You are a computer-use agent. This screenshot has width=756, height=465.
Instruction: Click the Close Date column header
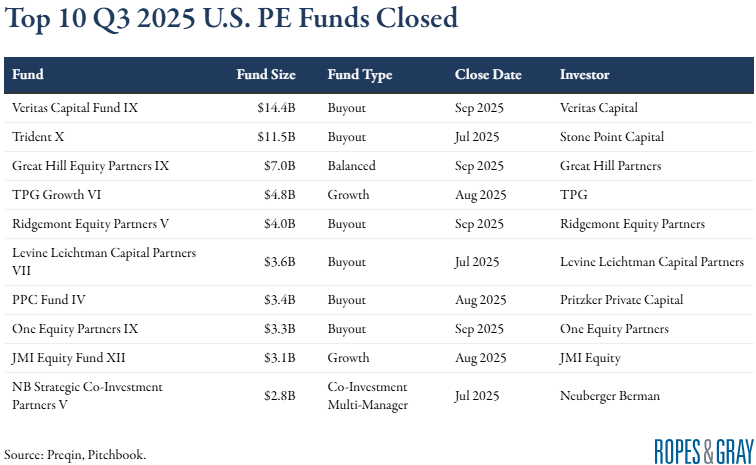tap(487, 74)
